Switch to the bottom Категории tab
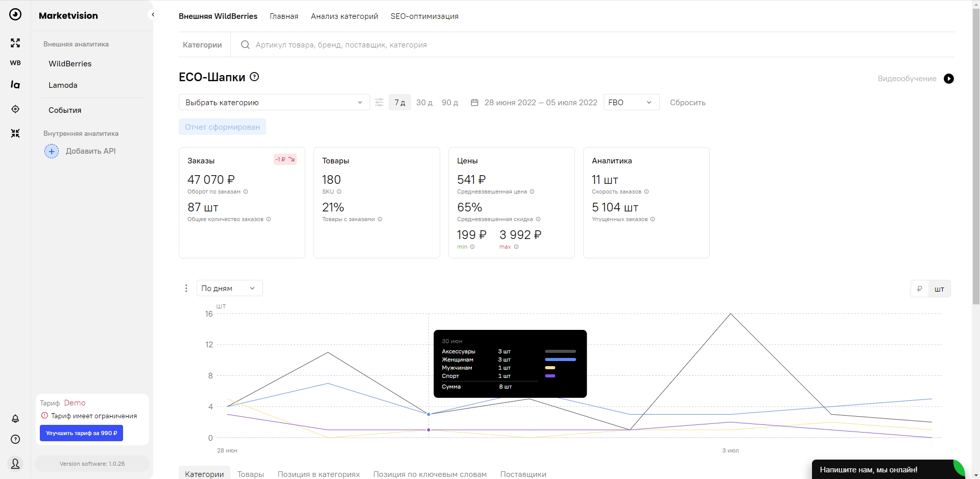 (x=204, y=474)
